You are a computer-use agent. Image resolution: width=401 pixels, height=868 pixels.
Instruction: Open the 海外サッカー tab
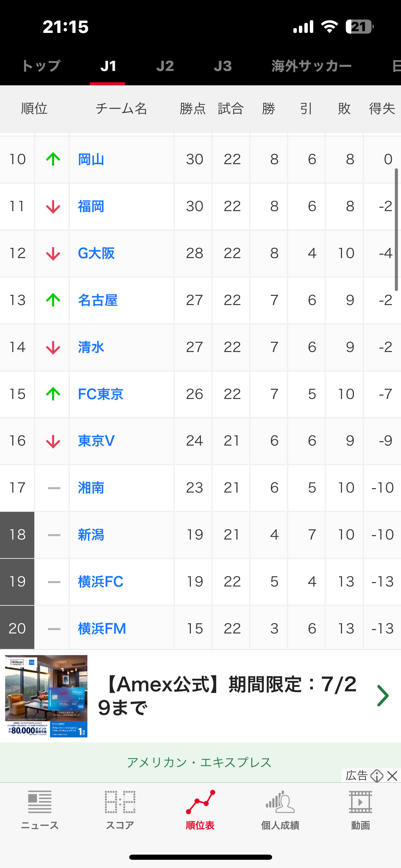(x=312, y=66)
